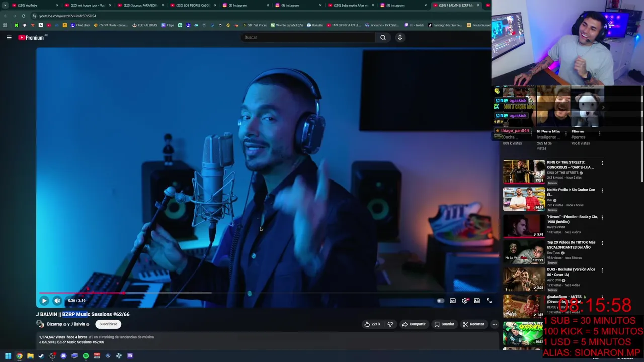Clip the video with Recortar
The height and width of the screenshot is (362, 644).
473,324
